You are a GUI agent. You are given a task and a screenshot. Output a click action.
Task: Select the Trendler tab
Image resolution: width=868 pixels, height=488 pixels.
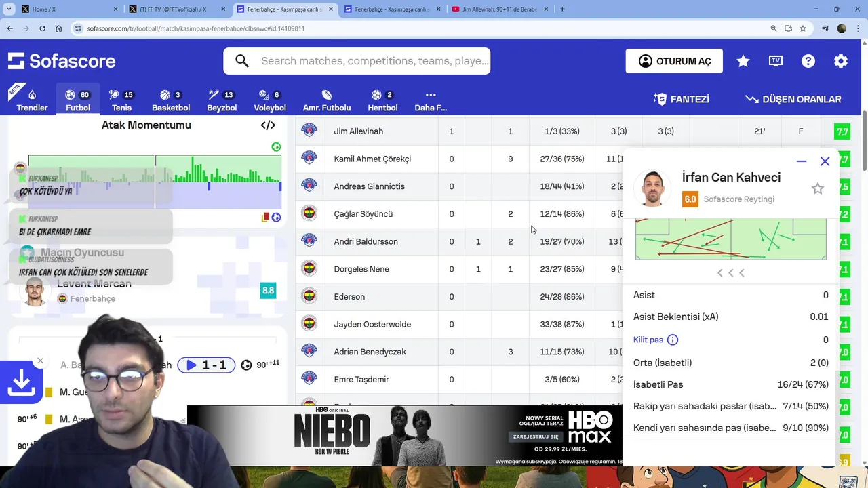[32, 100]
